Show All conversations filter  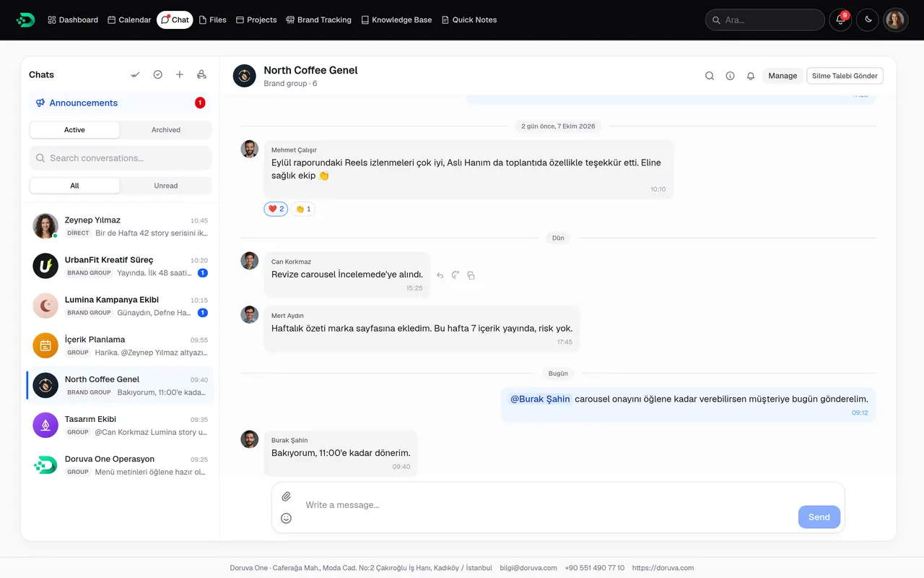(74, 186)
